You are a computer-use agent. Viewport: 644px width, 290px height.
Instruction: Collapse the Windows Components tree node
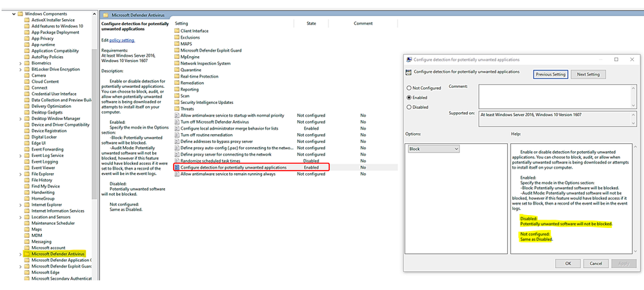tap(14, 14)
